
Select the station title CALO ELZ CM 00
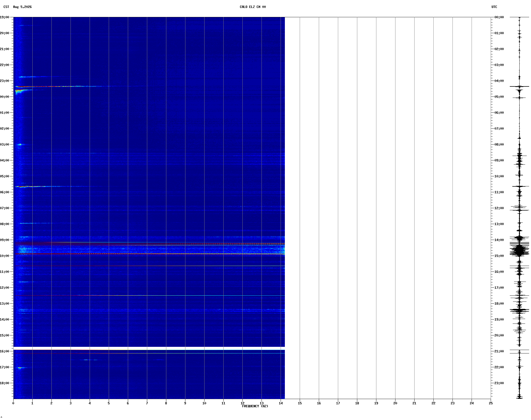[x=253, y=7]
